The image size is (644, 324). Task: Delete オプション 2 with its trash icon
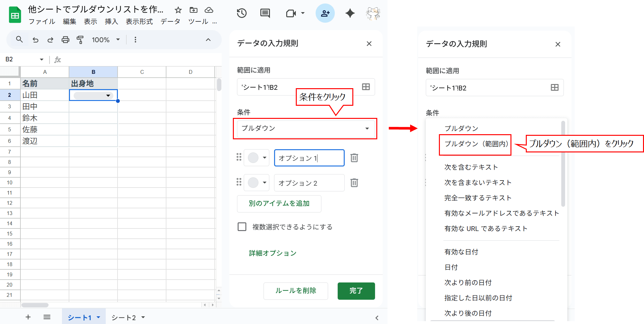354,182
